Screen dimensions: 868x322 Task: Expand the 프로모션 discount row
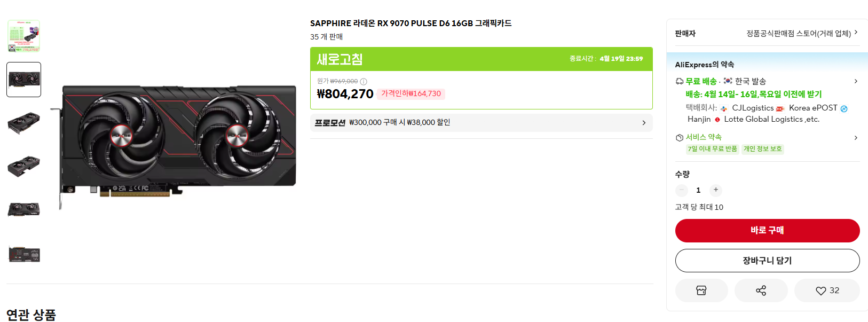[x=644, y=123]
